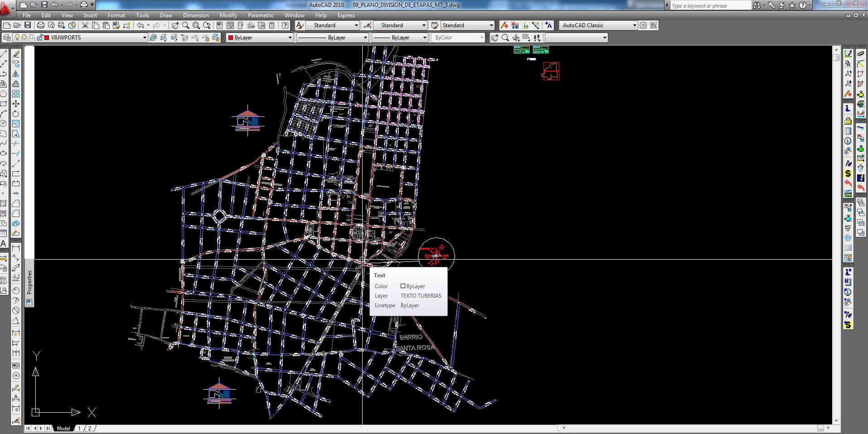Expand the ByLayer color control dropdown

[x=290, y=38]
